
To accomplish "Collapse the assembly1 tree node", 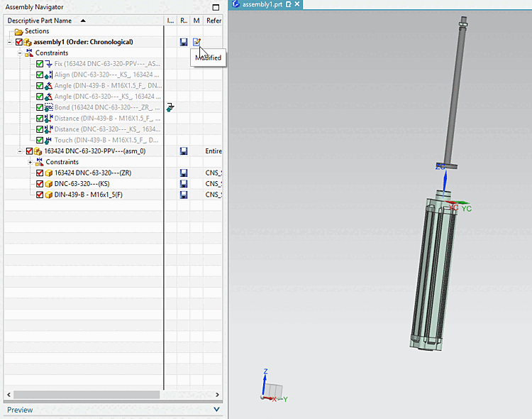I will point(9,42).
